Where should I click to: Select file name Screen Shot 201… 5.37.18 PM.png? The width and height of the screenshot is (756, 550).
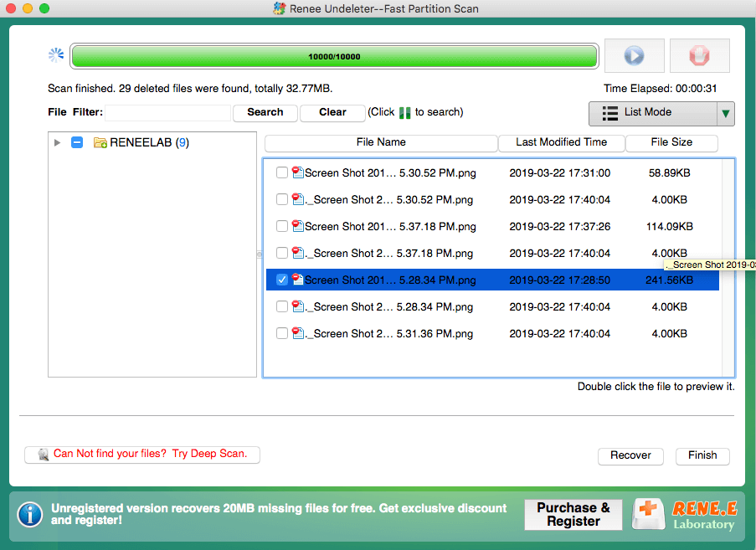click(390, 227)
